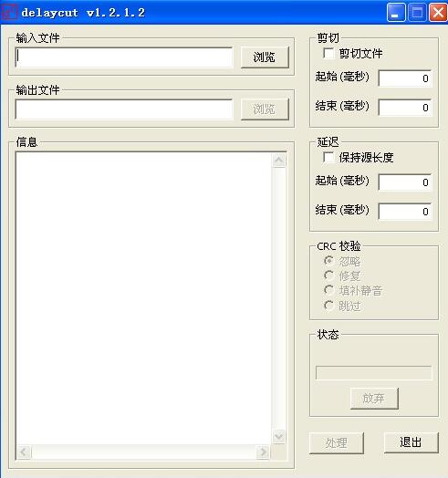Viewport: 448px width, 478px height.
Task: Select the 跳过 radio option
Action: [329, 306]
